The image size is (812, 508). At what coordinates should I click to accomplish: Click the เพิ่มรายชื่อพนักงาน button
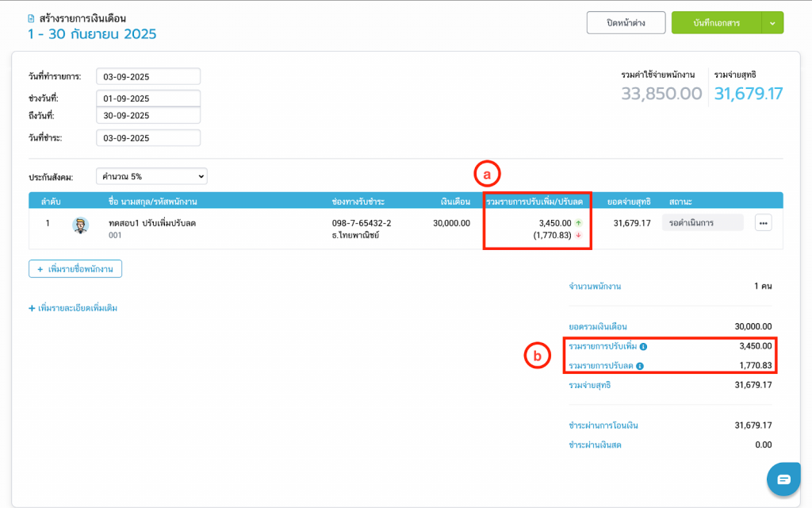75,269
